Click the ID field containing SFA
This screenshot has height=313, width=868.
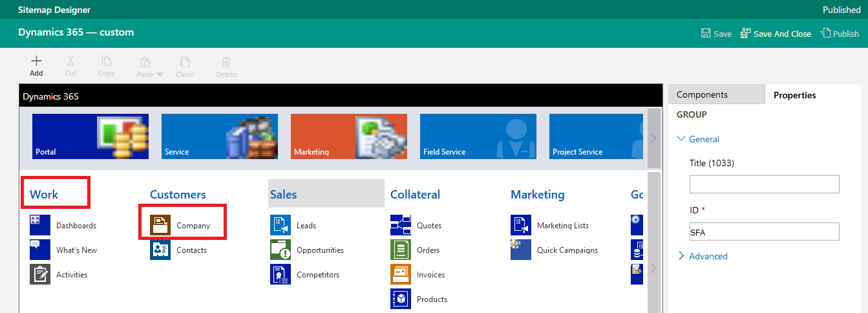point(765,232)
